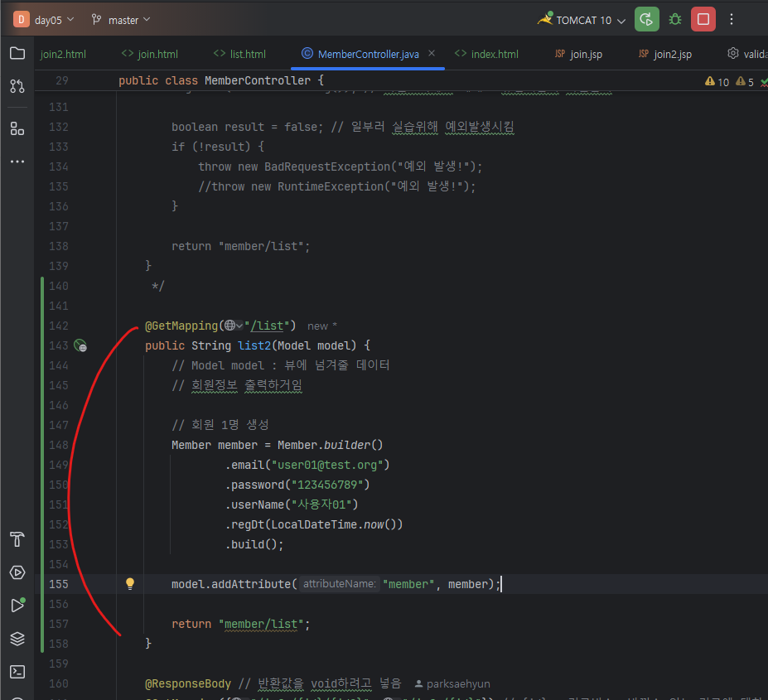Click line number 132 in the gutter
This screenshot has height=700, width=768.
[x=58, y=127]
